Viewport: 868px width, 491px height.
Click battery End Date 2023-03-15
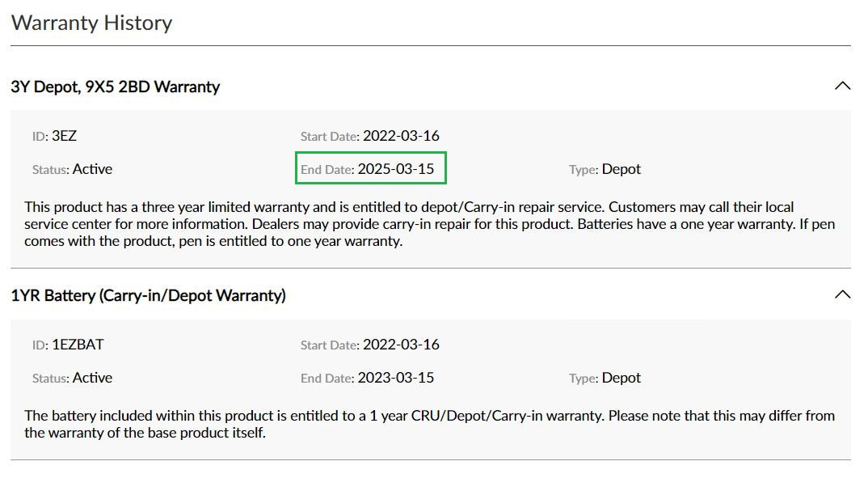point(396,378)
